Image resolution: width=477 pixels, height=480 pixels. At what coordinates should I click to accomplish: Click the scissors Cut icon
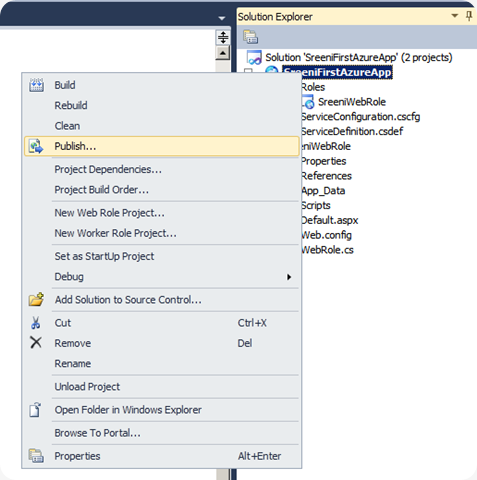point(36,323)
